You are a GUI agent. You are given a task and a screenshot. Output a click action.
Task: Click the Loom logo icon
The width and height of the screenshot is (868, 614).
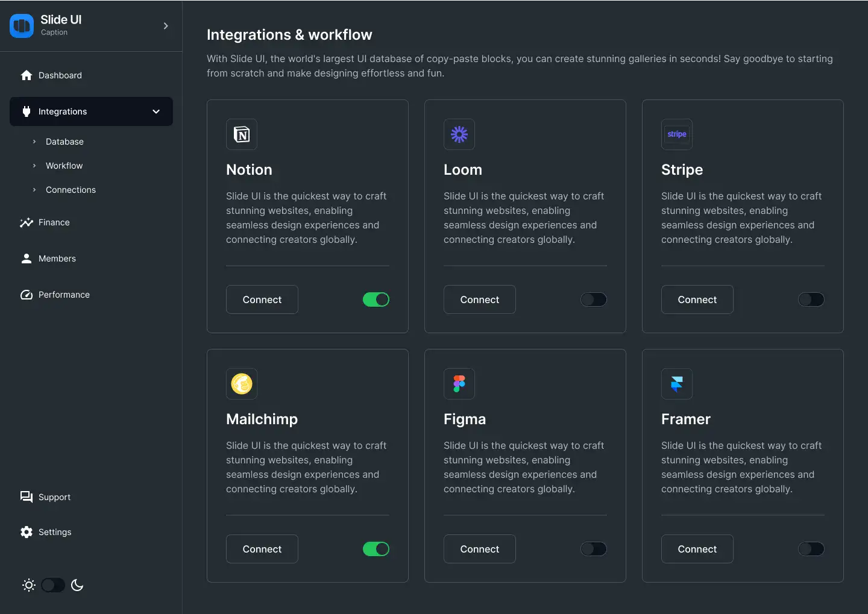point(459,134)
